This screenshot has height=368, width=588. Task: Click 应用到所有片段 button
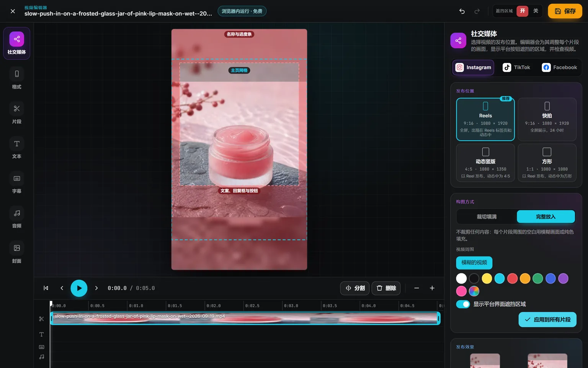[x=547, y=320]
